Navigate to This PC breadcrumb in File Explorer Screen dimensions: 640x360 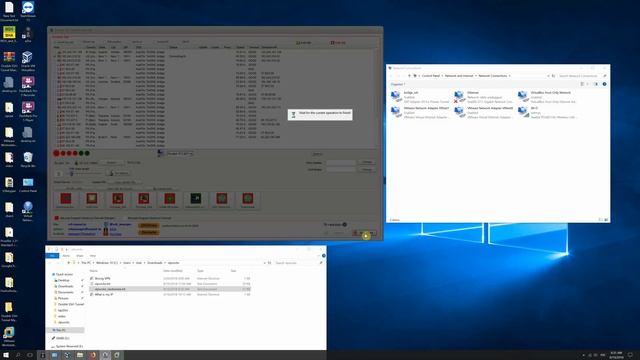point(86,263)
